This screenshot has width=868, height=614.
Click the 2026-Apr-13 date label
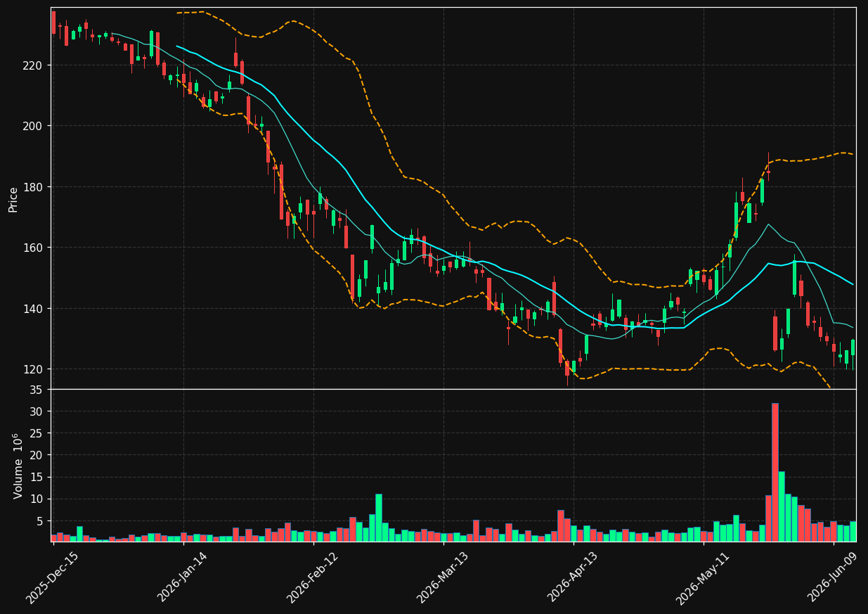click(573, 577)
